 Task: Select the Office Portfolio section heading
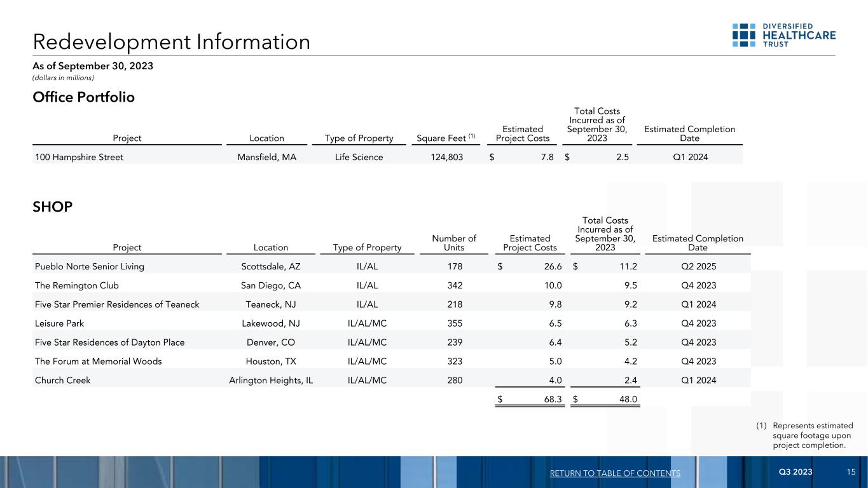[x=84, y=97]
